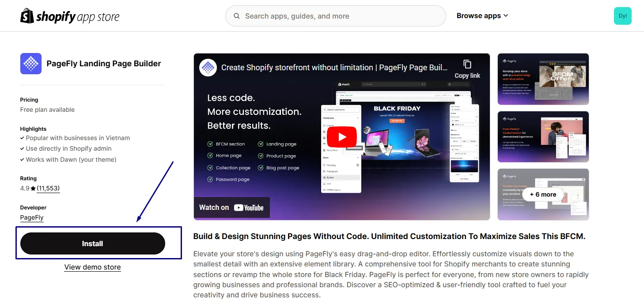Image resolution: width=644 pixels, height=304 pixels.
Task: Open the Shopify app store logo
Action: (x=70, y=16)
